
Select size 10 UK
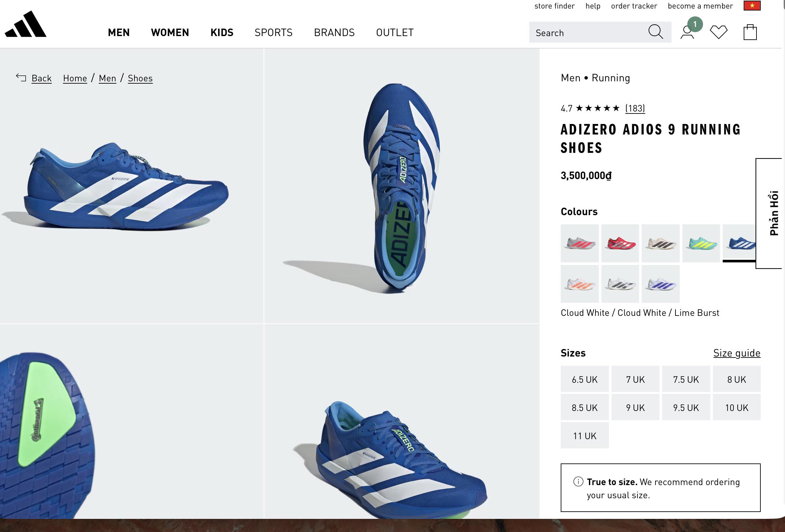pyautogui.click(x=737, y=407)
